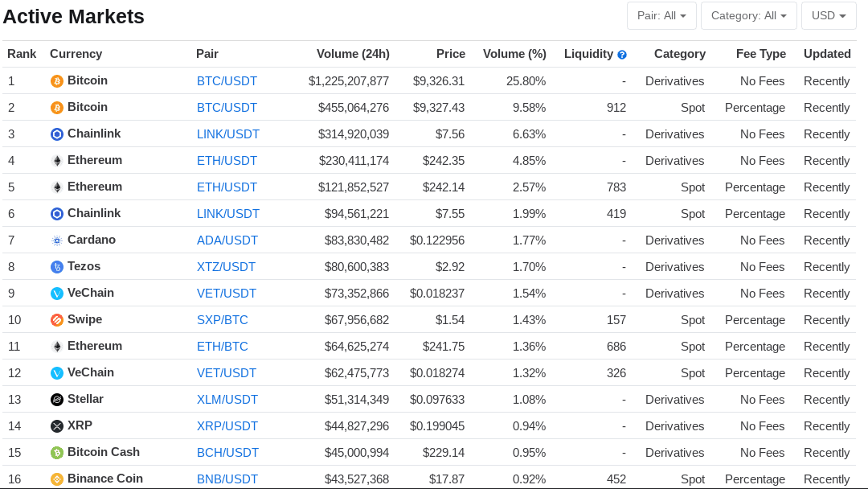The height and width of the screenshot is (489, 868).
Task: Follow the LINK/USDT link in rank 3 row
Action: coord(228,134)
